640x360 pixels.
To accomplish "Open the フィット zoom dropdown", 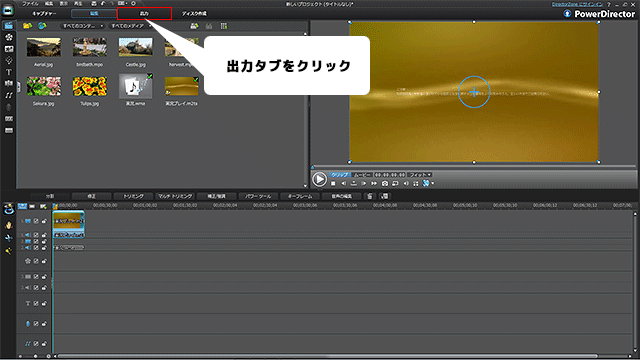I will (x=420, y=175).
